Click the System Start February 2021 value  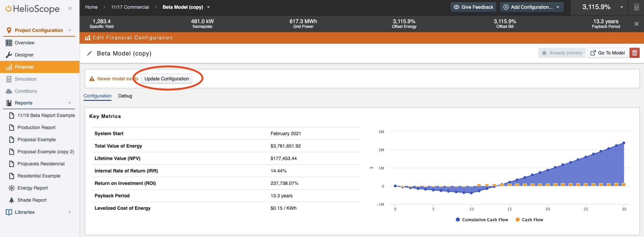[286, 133]
